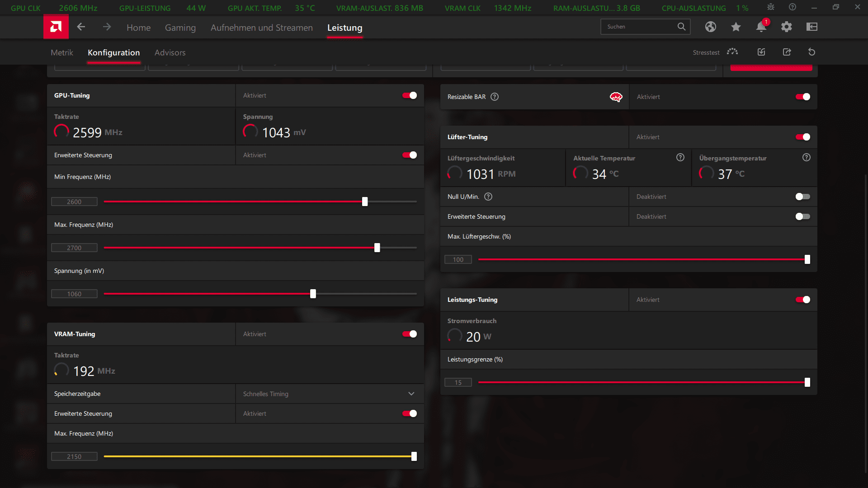Screen dimensions: 868x488
Task: Disable the VRAM-Tuning toggle
Action: pos(410,334)
